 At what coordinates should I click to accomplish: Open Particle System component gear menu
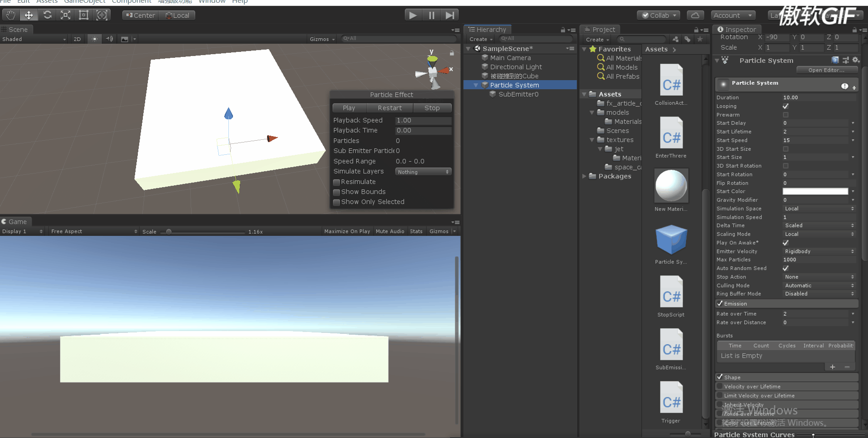(x=856, y=60)
